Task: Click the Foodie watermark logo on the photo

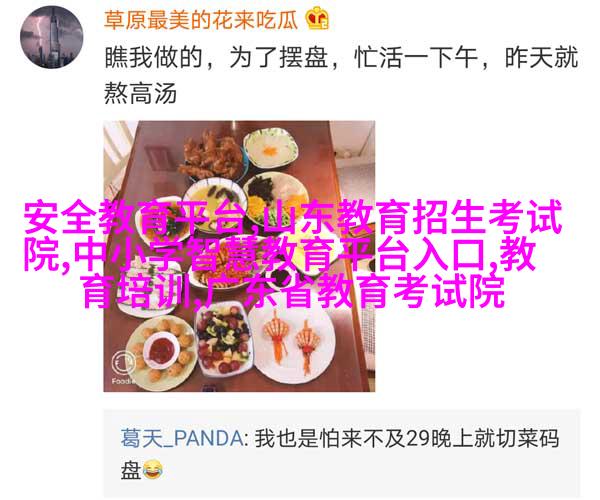Action: 123,366
